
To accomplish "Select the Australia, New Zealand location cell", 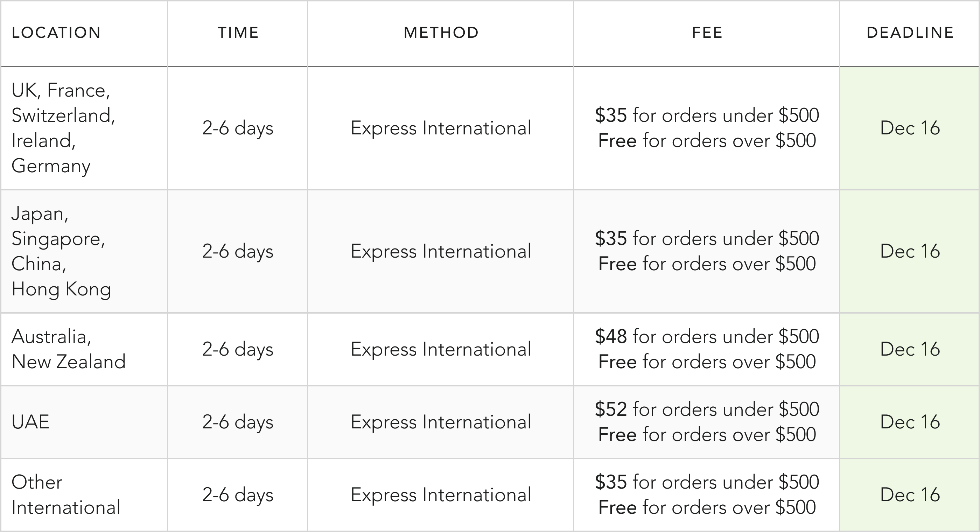I will [x=69, y=349].
